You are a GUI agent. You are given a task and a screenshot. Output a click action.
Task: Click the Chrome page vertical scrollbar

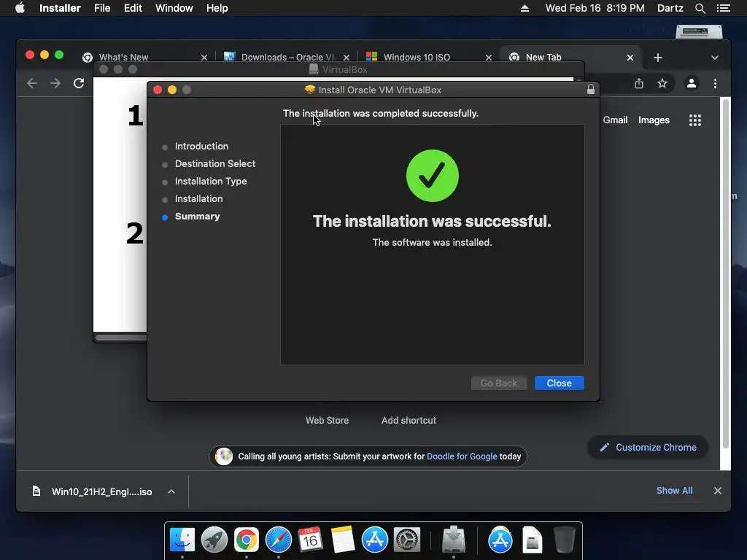click(x=726, y=274)
